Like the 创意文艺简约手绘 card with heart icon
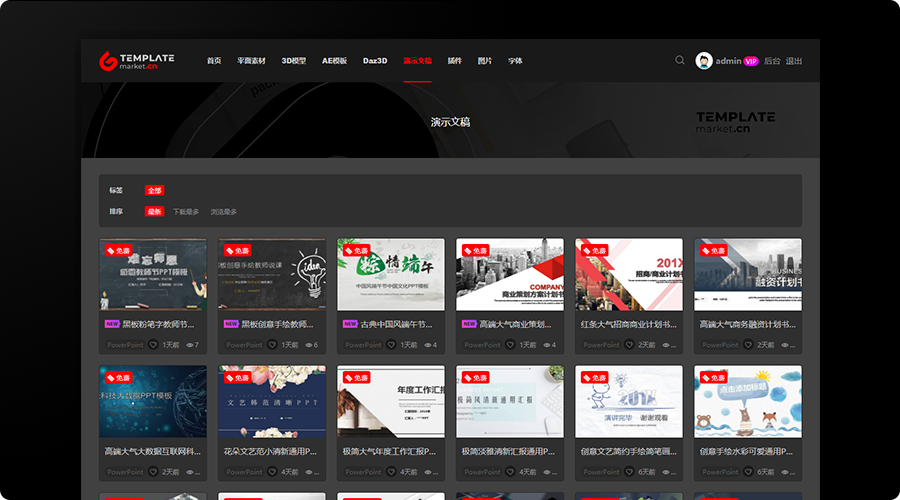Viewport: 900px width, 500px height. 629,472
